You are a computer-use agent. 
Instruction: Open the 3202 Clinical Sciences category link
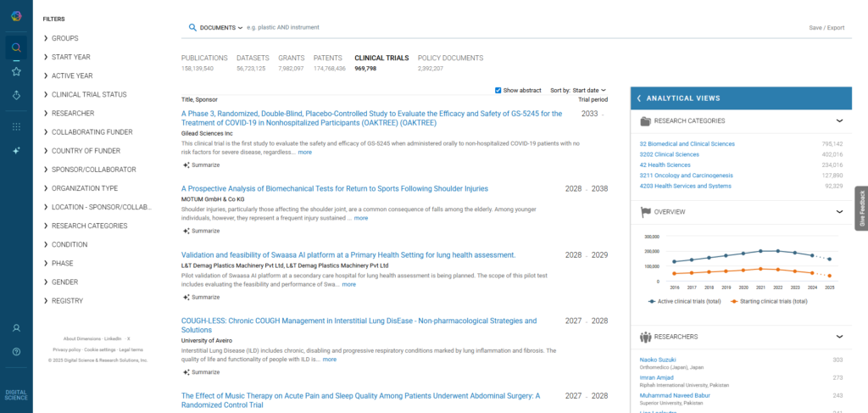669,154
